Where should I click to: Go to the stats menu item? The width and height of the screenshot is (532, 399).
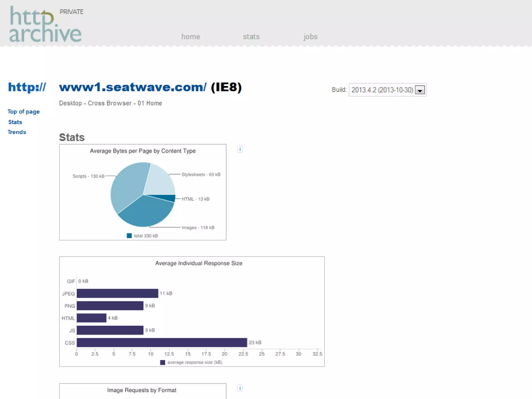coord(251,37)
